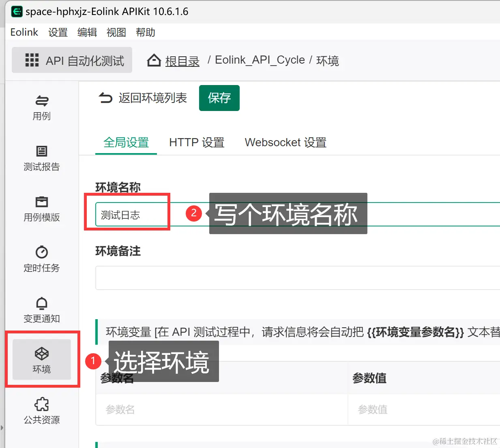The width and height of the screenshot is (500, 448).
Task: Click the 返回环境列表 link
Action: 152,98
